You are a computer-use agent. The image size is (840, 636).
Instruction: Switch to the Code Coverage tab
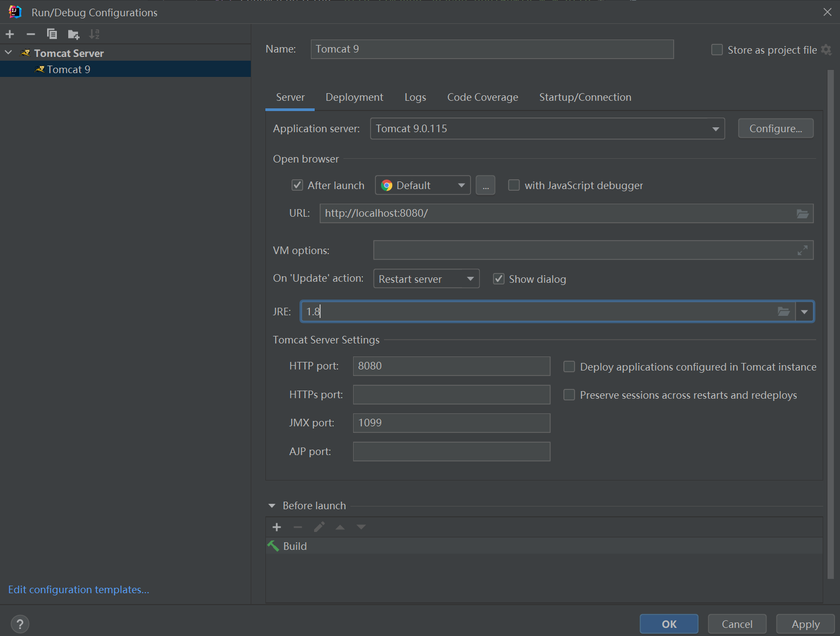coord(483,98)
